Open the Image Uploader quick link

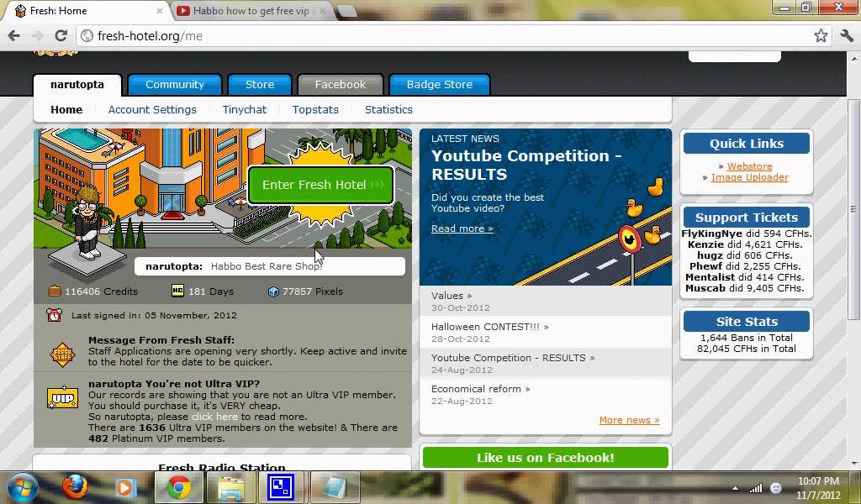click(x=749, y=177)
